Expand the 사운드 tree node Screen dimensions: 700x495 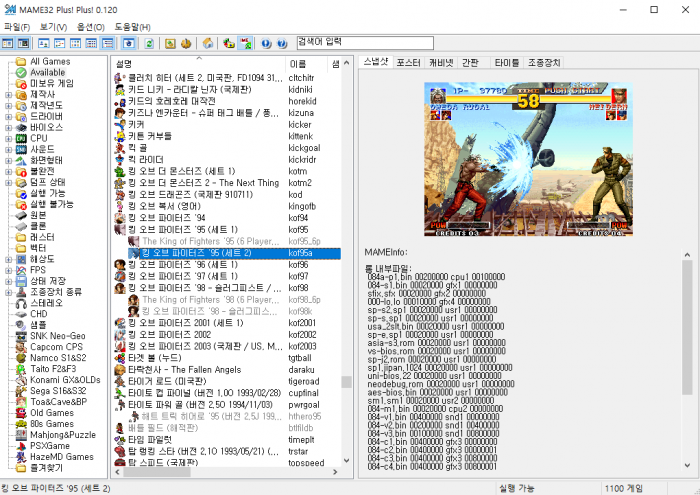click(x=8, y=150)
